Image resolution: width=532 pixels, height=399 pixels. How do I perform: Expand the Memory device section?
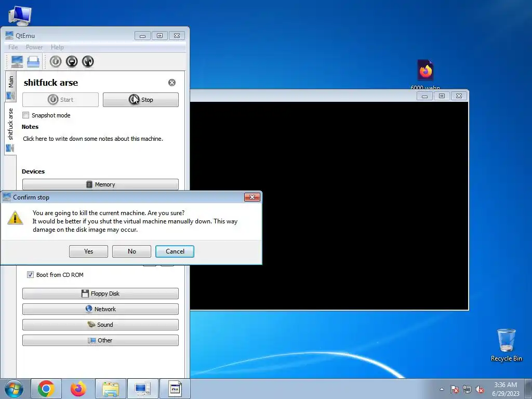pyautogui.click(x=100, y=184)
